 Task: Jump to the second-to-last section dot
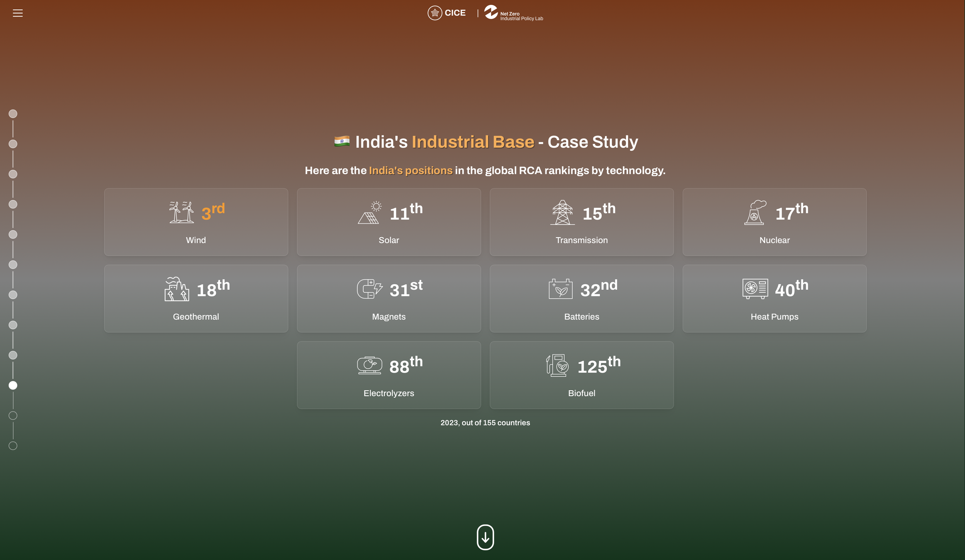click(13, 416)
